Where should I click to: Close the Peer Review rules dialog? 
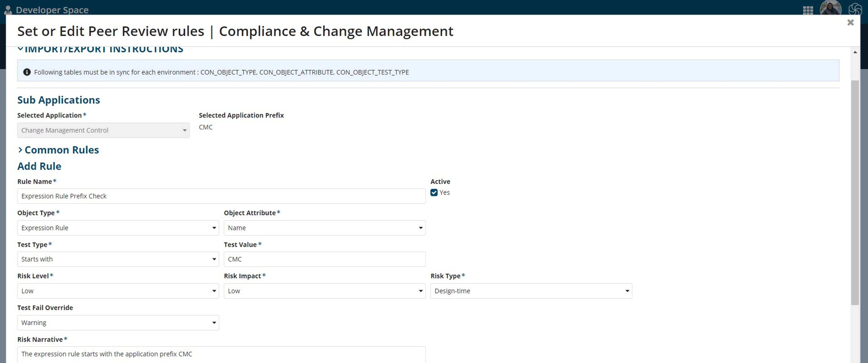(850, 23)
